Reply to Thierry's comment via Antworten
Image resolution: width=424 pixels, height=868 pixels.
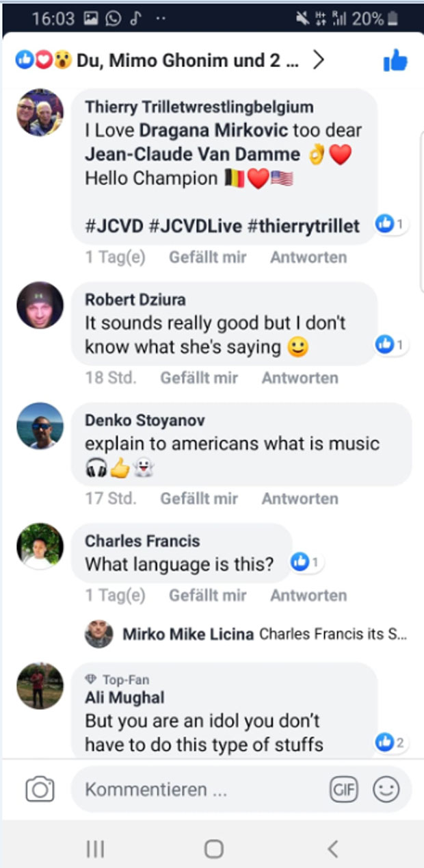(308, 257)
